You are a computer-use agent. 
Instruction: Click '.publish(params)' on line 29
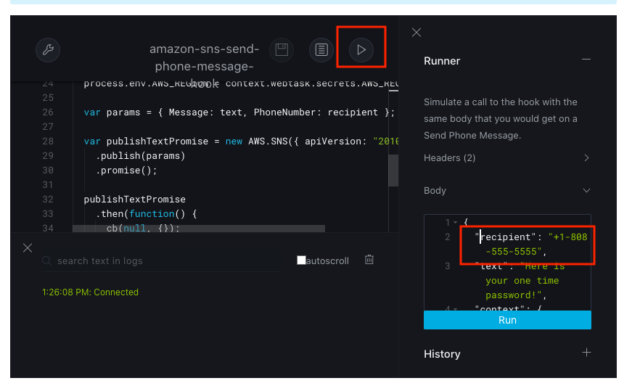tap(140, 156)
